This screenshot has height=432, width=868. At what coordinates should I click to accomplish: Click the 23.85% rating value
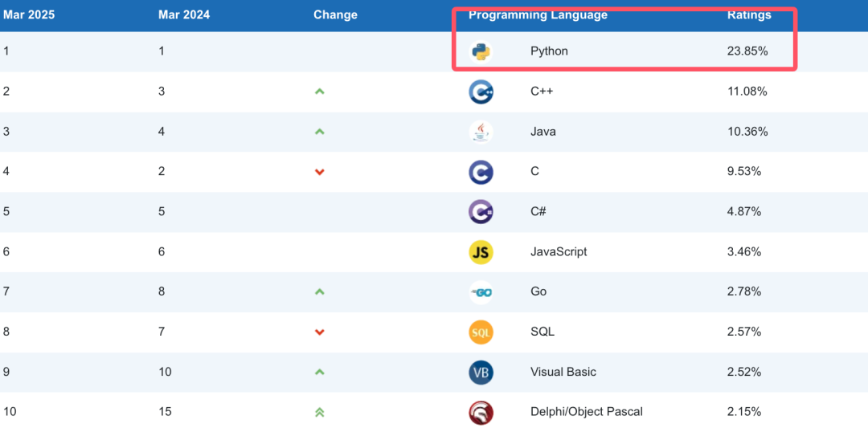[x=747, y=51]
